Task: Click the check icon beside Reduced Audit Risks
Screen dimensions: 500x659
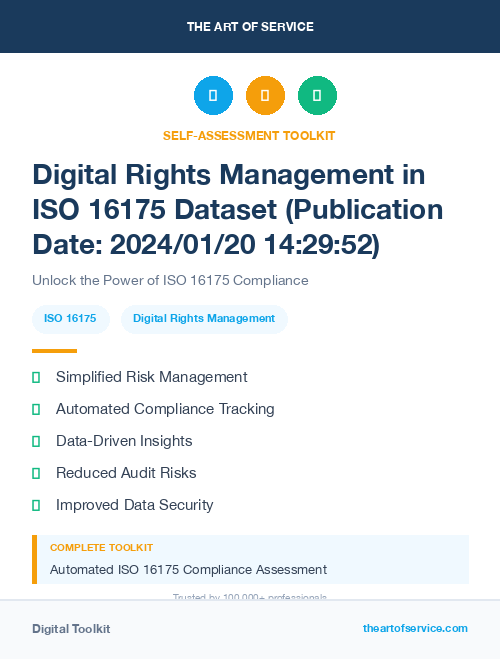Action: point(36,473)
